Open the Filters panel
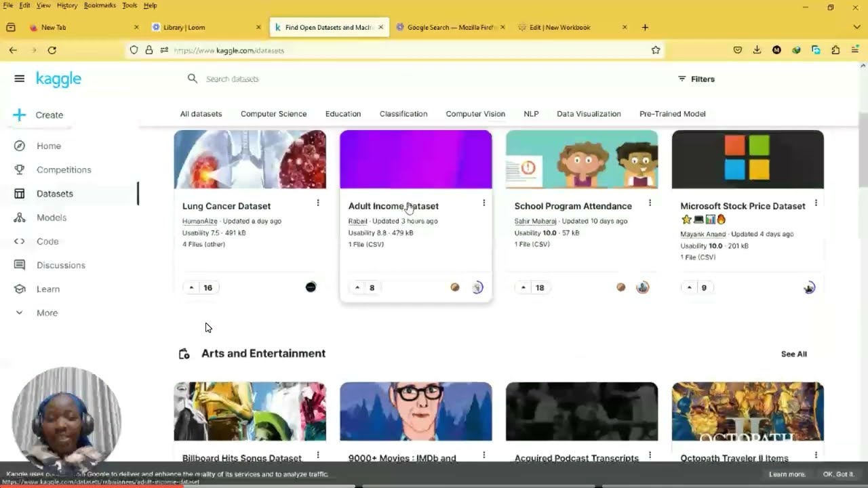 696,79
